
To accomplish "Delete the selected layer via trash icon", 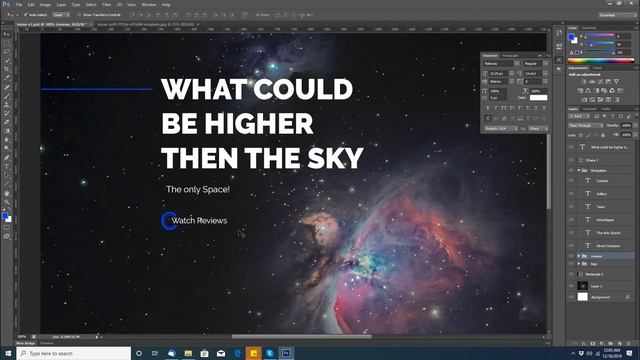I will 629,344.
